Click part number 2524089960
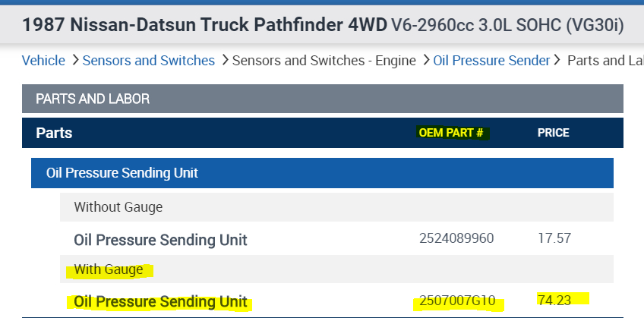This screenshot has width=644, height=318. tap(456, 239)
